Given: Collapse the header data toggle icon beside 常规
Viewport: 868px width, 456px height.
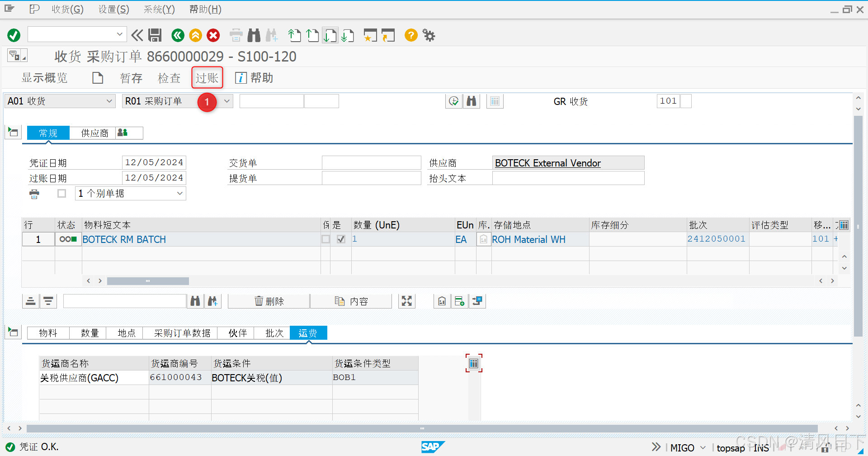Looking at the screenshot, I should point(13,132).
